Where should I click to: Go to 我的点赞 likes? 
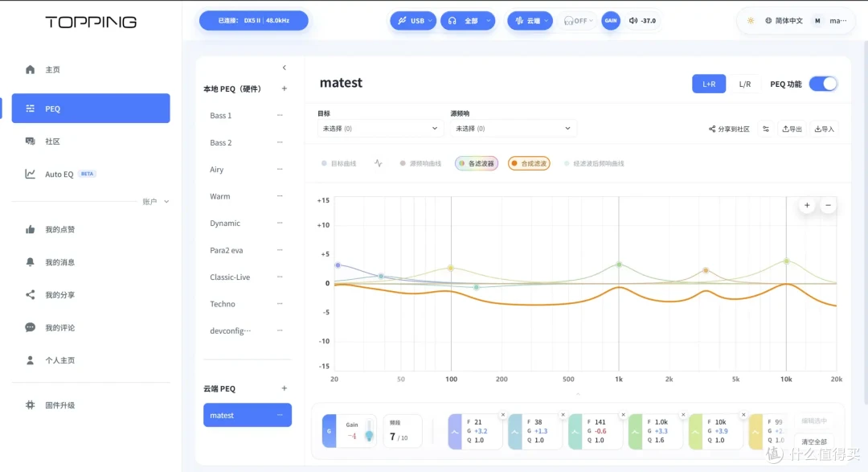pos(59,229)
